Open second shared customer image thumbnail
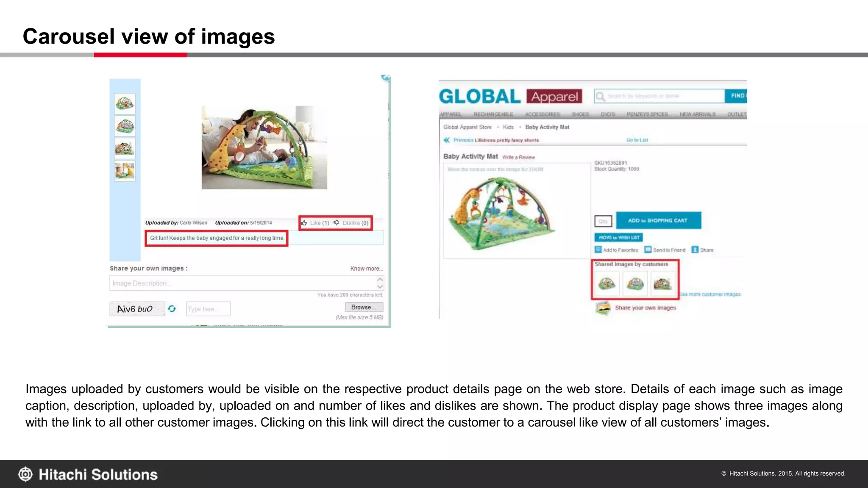The height and width of the screenshot is (488, 868). point(635,283)
